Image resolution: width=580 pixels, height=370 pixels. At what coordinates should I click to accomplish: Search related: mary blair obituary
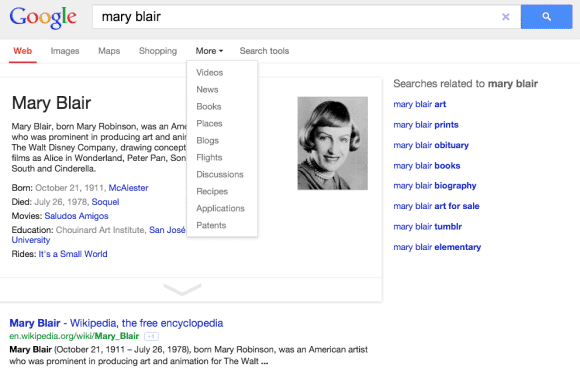tap(431, 145)
